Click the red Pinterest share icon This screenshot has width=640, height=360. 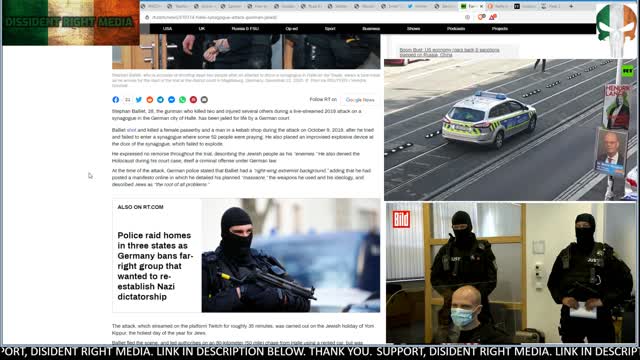[x=193, y=100]
